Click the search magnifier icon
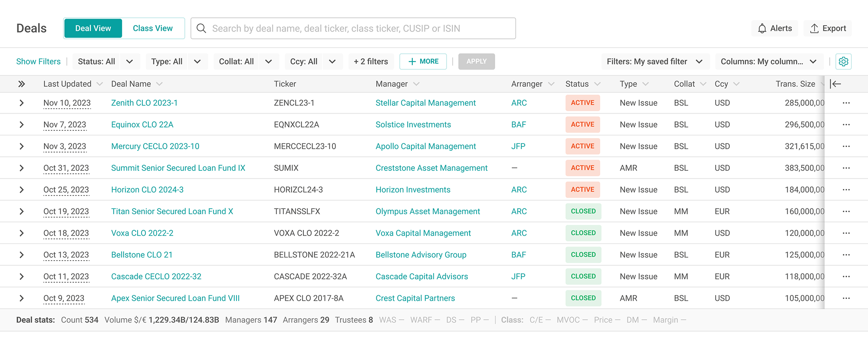Screen dimensions: 868x352 (x=201, y=29)
